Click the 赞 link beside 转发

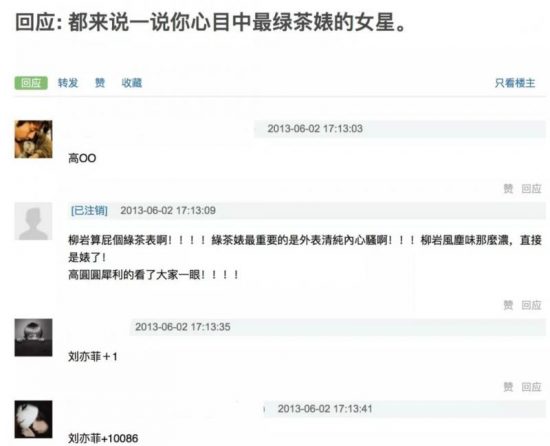pos(100,83)
